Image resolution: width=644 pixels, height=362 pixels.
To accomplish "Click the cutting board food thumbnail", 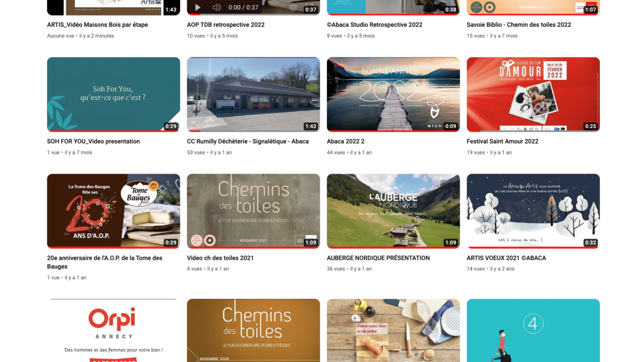I will click(x=393, y=330).
